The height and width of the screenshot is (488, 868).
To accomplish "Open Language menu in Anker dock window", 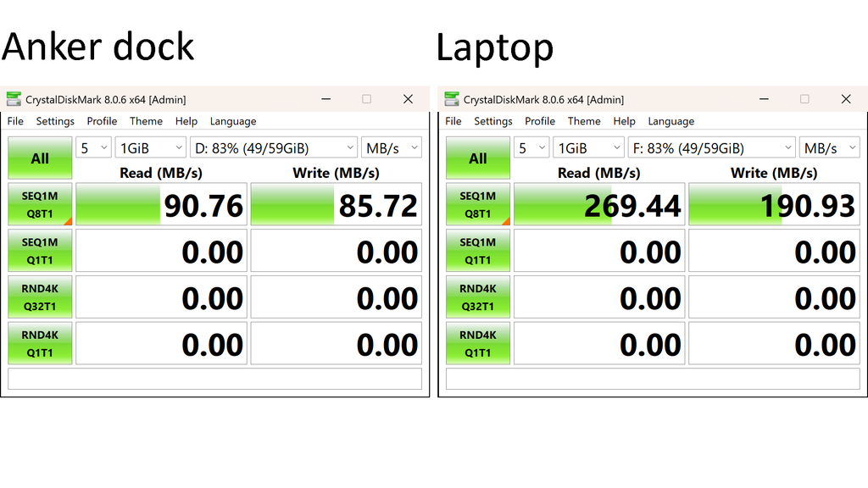I will [233, 121].
